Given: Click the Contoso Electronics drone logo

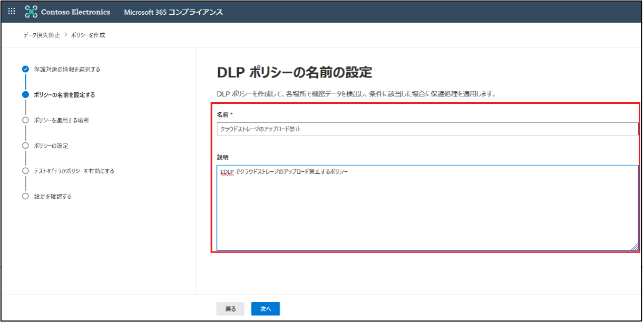Looking at the screenshot, I should 32,12.
